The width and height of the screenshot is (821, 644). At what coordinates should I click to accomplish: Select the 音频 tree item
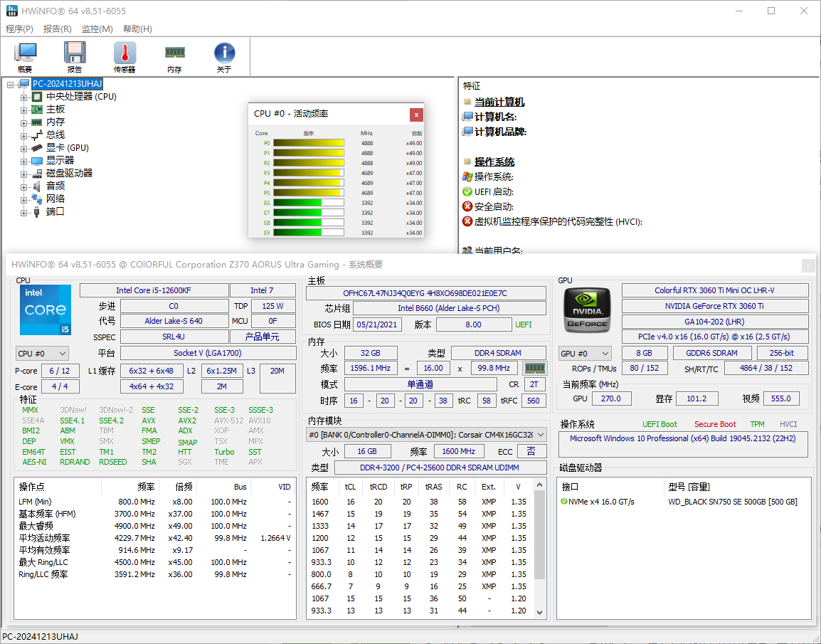tap(55, 186)
